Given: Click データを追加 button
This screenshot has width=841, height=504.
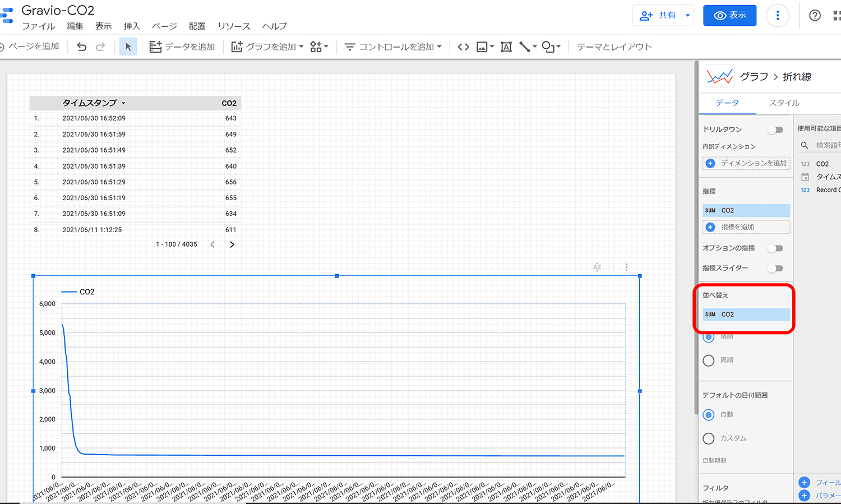Looking at the screenshot, I should coord(182,47).
